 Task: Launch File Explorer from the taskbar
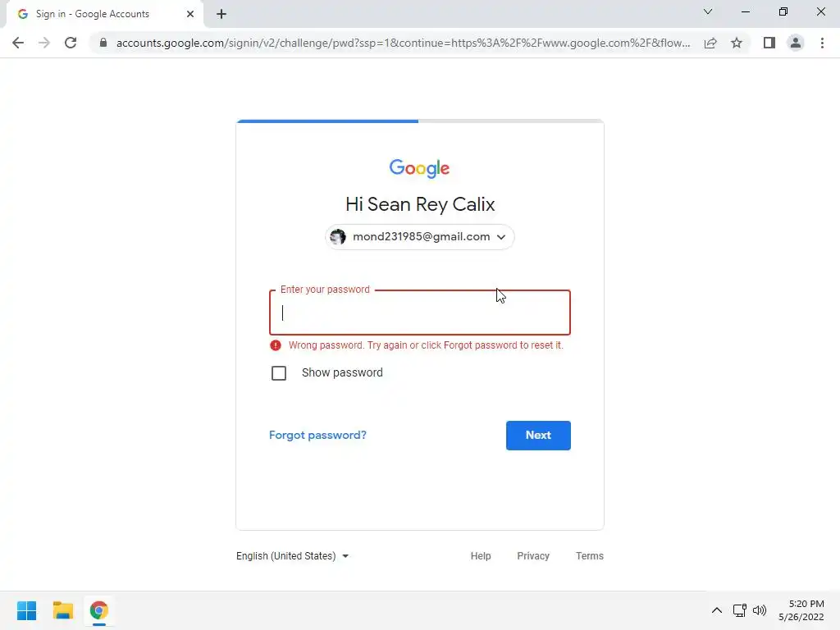coord(62,610)
